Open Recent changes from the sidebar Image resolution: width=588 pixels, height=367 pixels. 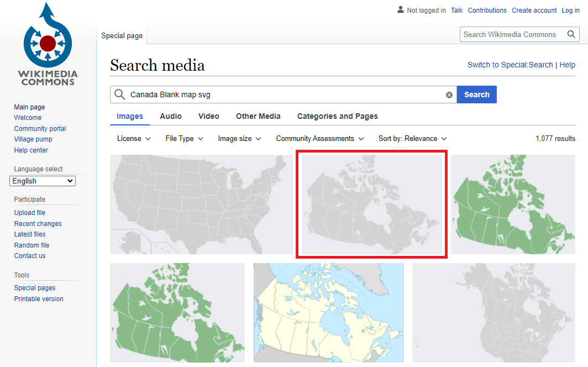[38, 223]
